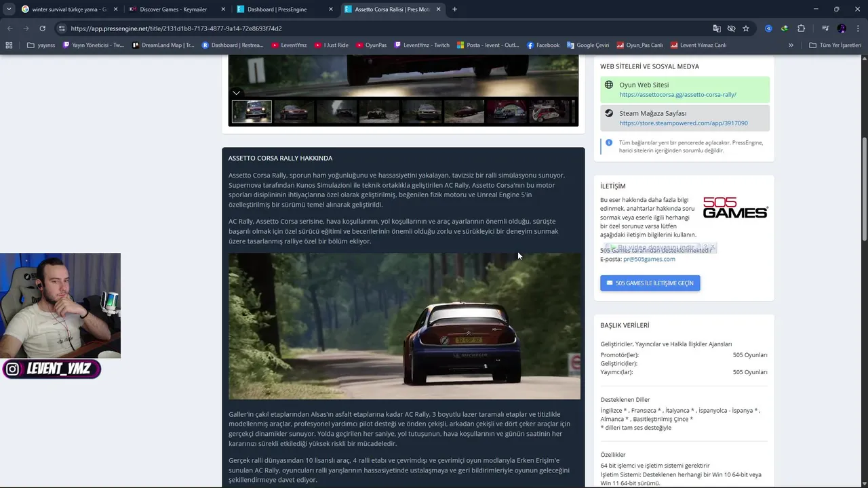Open Facebook bookmark

(543, 45)
